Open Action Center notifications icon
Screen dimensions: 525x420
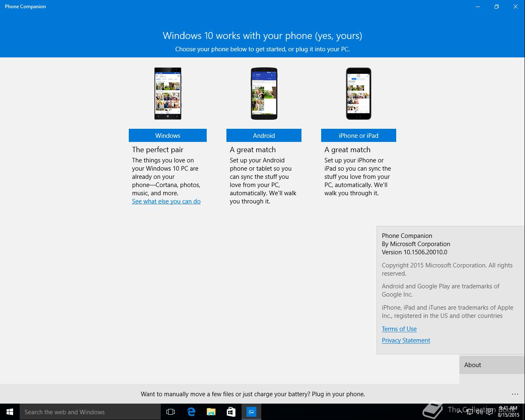[x=490, y=412]
